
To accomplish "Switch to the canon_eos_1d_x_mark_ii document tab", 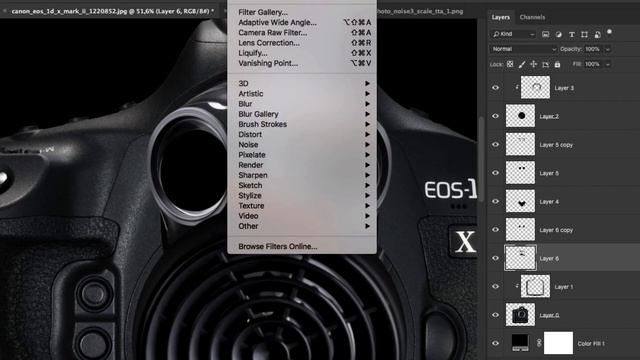I will [x=112, y=11].
